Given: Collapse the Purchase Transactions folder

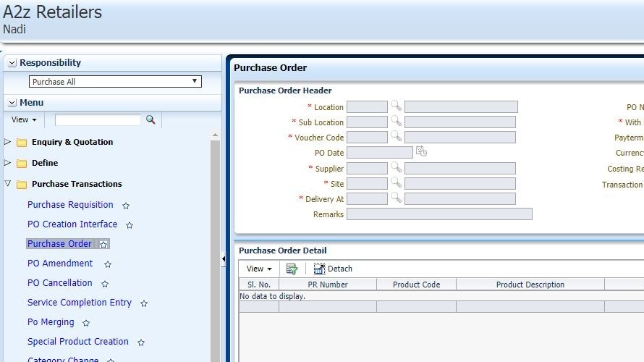Looking at the screenshot, I should pyautogui.click(x=8, y=184).
